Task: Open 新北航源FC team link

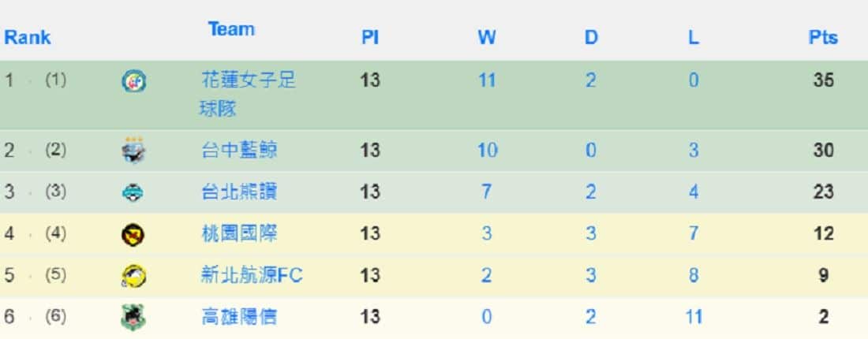Action: point(252,275)
